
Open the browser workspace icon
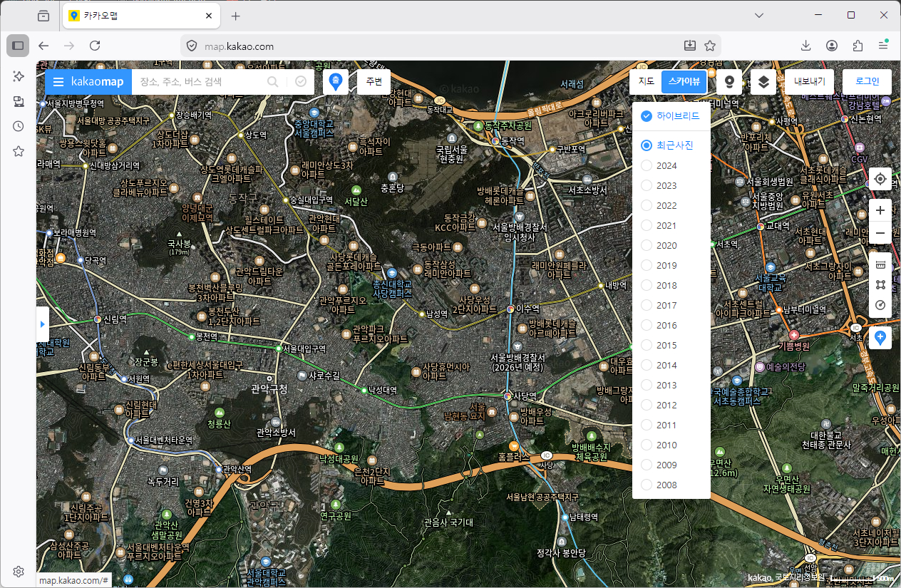[43, 16]
